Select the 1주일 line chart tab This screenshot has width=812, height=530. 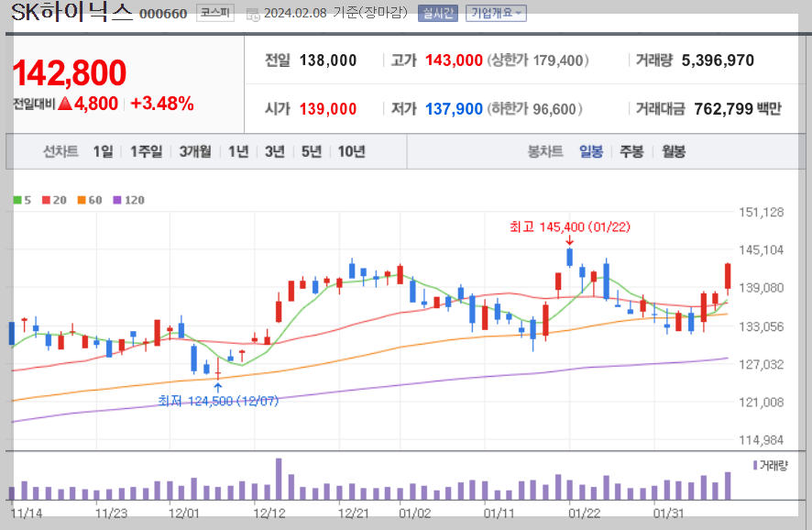point(146,152)
